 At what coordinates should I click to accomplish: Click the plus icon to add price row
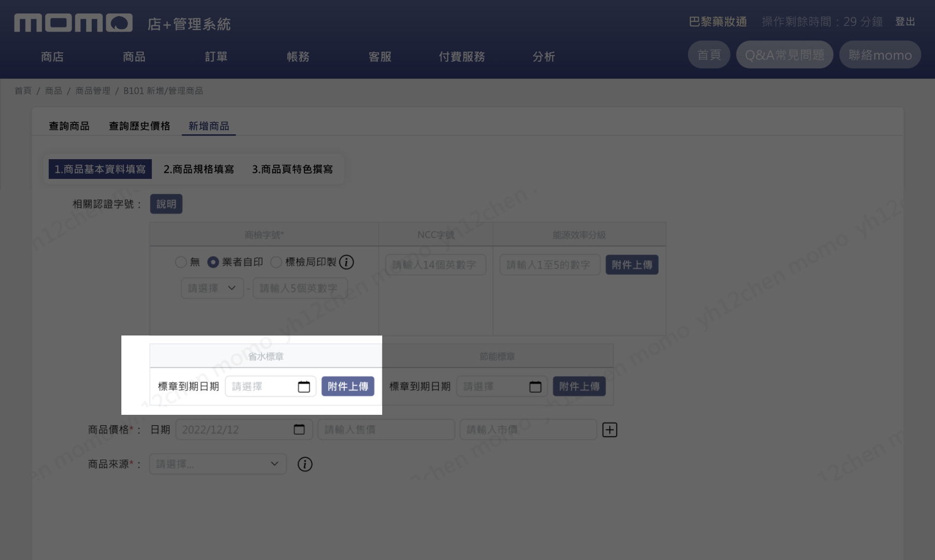coord(610,430)
